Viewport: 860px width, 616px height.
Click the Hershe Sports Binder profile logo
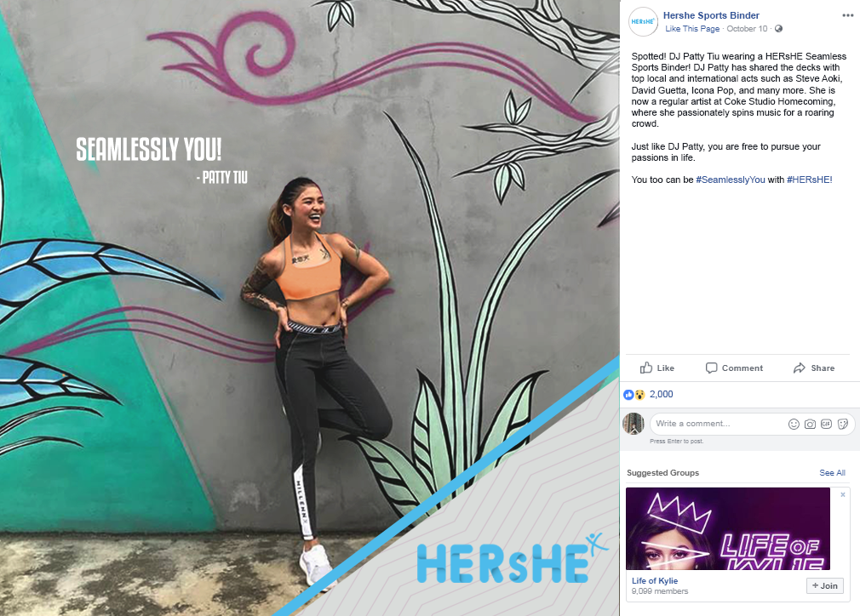(x=643, y=22)
